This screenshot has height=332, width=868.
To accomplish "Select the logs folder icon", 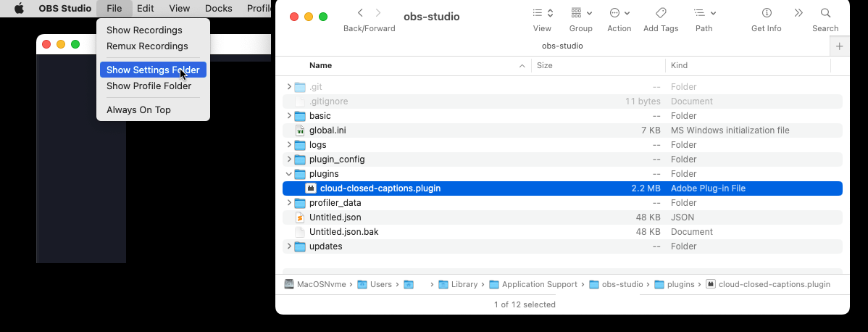I will pos(300,145).
